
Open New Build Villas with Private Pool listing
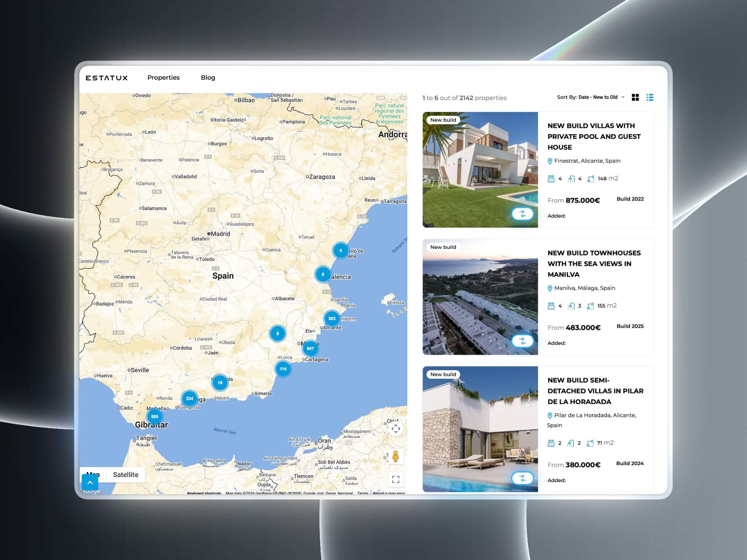click(594, 136)
